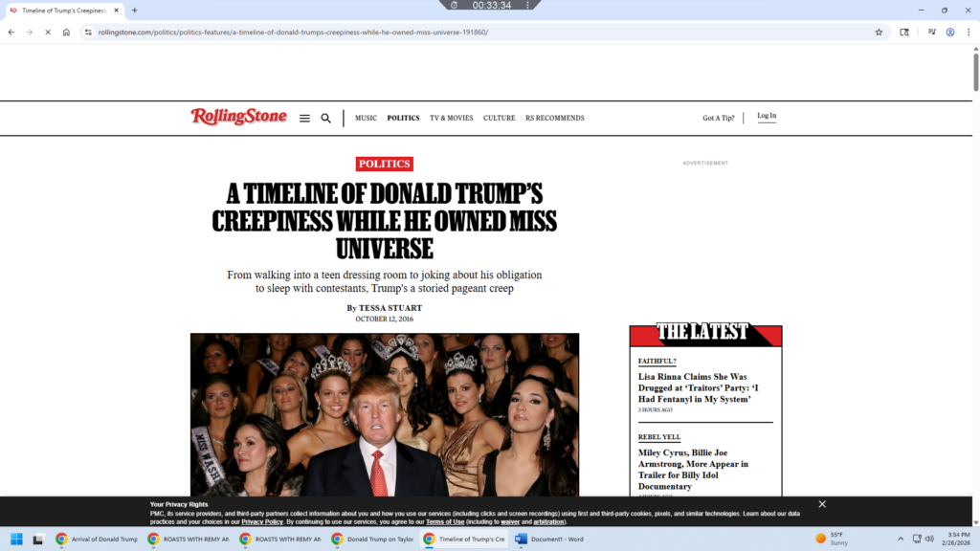980x551 pixels.
Task: Click the Rolling Stone logo
Action: (x=238, y=117)
